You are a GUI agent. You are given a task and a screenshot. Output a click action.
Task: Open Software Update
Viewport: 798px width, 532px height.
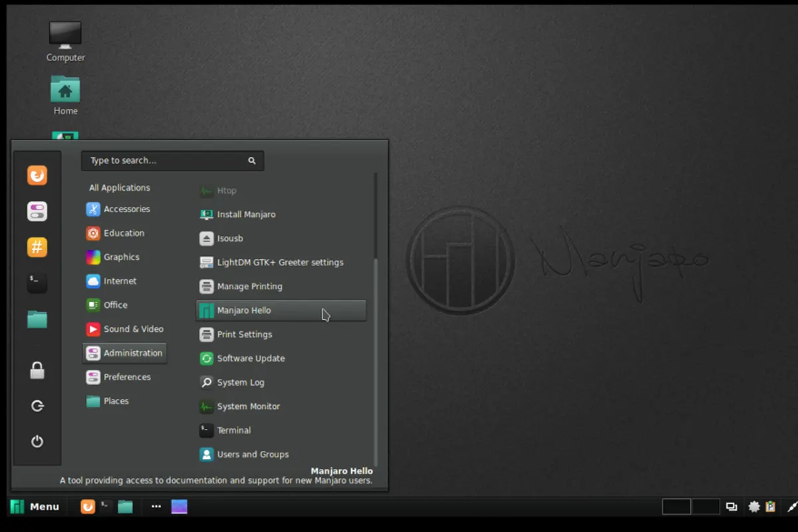point(250,358)
